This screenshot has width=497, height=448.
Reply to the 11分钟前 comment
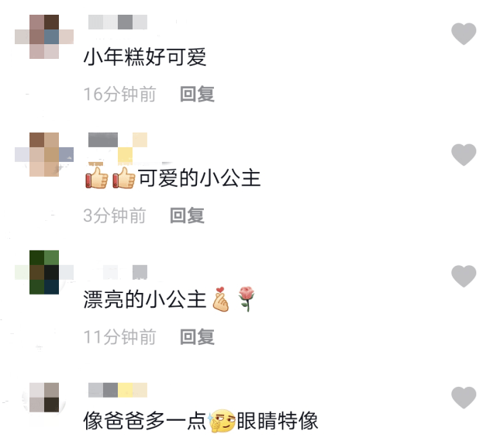point(197,337)
